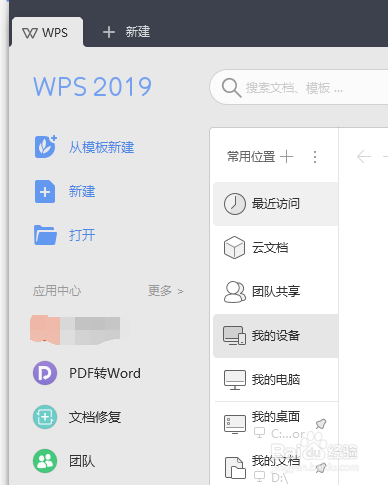Open a new tab with 新建 plus button
Image resolution: width=388 pixels, height=485 pixels.
[x=126, y=32]
